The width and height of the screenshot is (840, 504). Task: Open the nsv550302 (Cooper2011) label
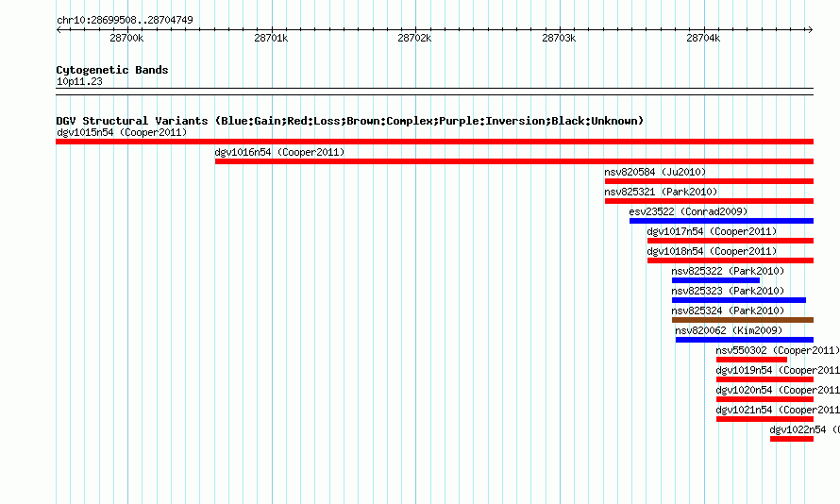(778, 350)
